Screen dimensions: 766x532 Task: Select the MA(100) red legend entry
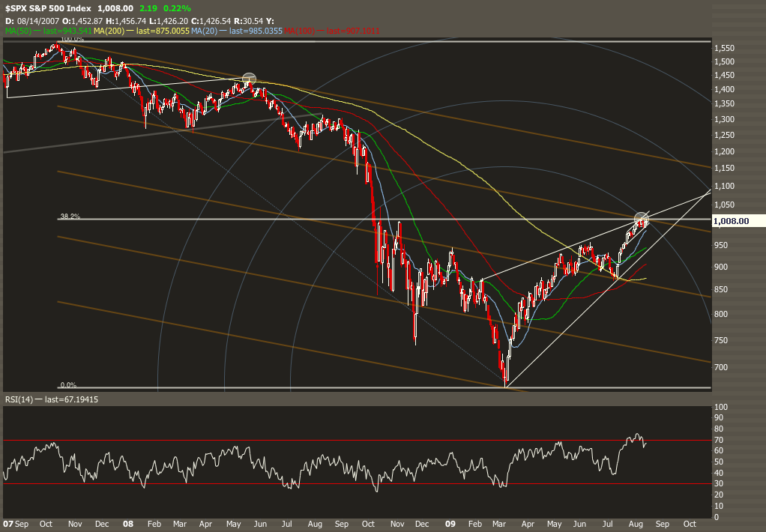(x=332, y=31)
